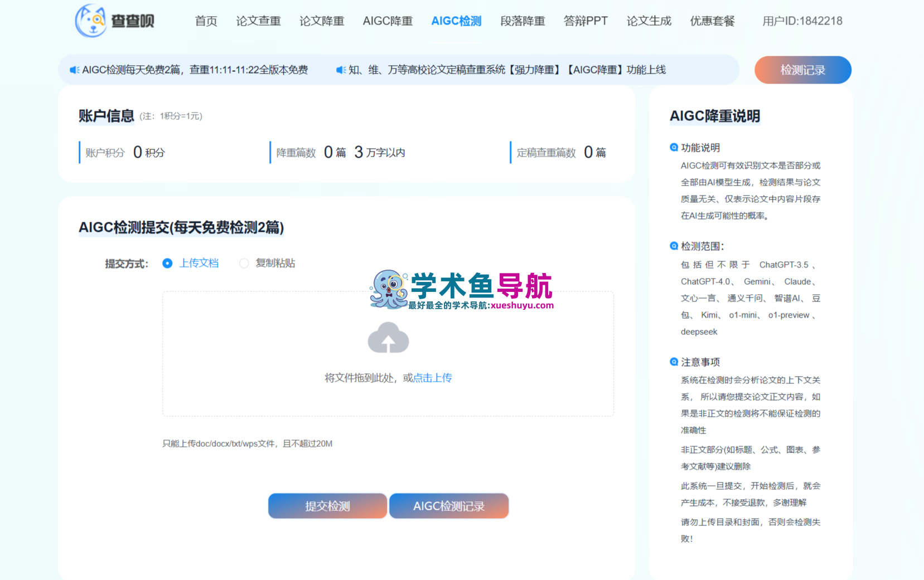Click the AIGC降重说明 heading
This screenshot has width=924, height=580.
tap(715, 116)
